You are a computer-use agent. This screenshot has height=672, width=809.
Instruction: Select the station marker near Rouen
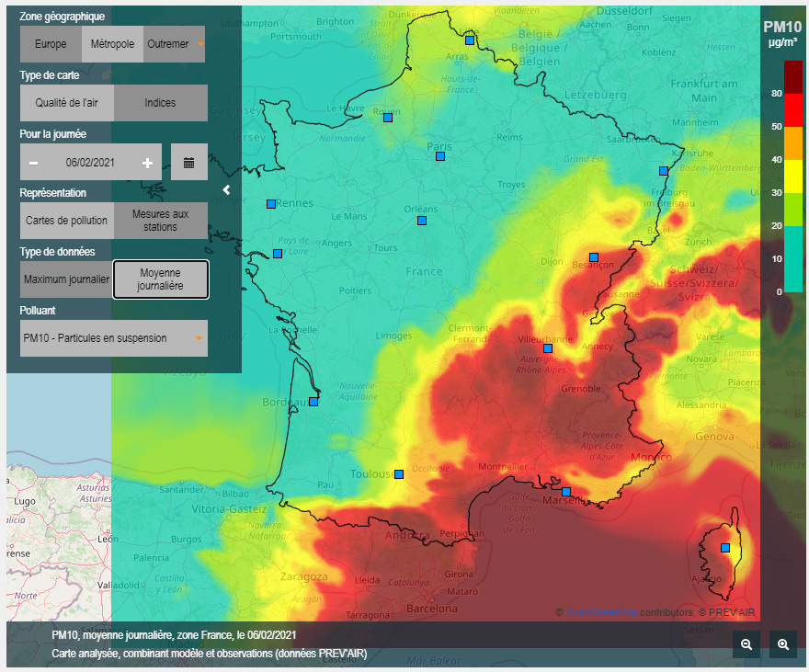tap(388, 118)
